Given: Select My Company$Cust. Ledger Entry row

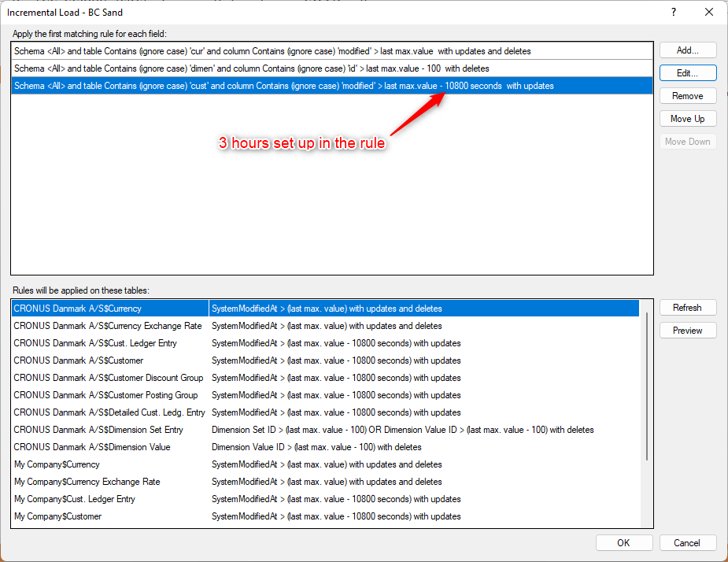Looking at the screenshot, I should (x=326, y=499).
